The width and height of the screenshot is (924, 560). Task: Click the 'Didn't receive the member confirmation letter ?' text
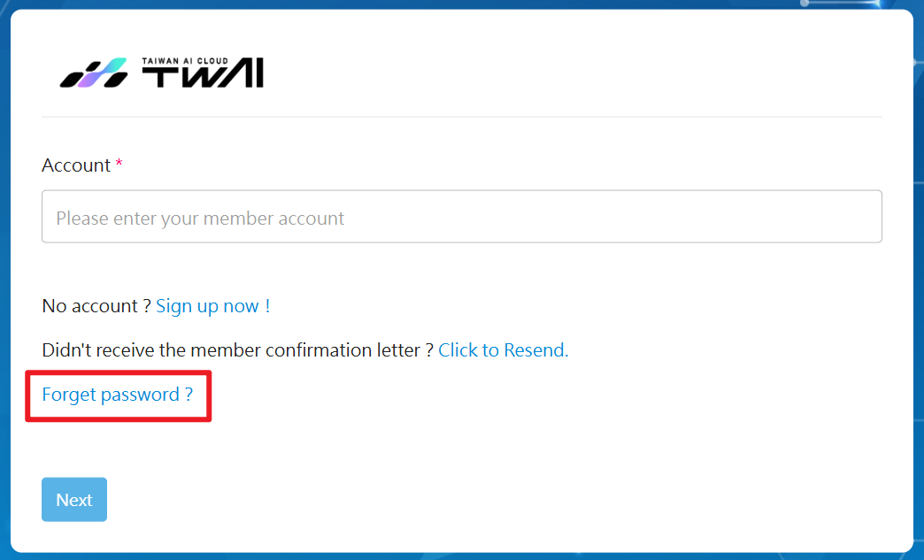[x=237, y=350]
